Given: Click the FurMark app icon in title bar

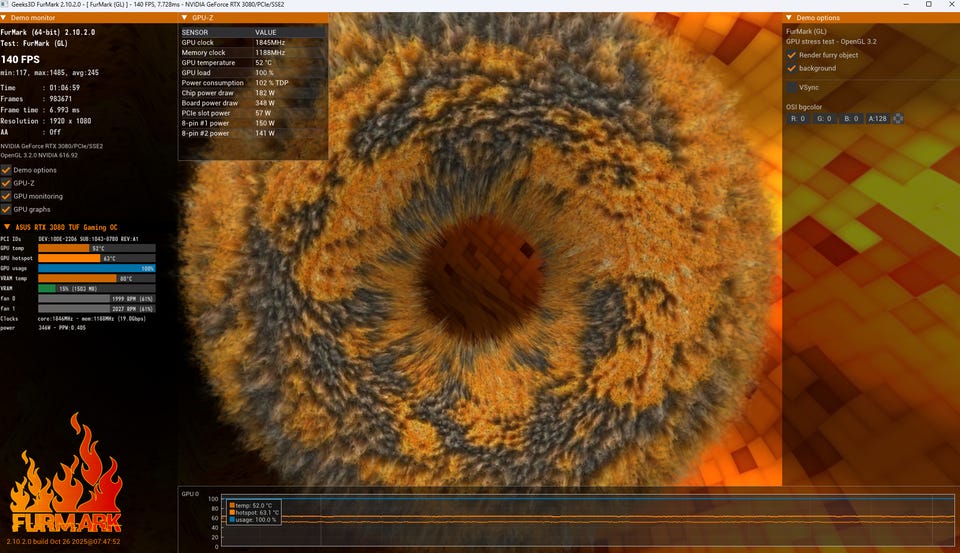Looking at the screenshot, I should [4, 4].
